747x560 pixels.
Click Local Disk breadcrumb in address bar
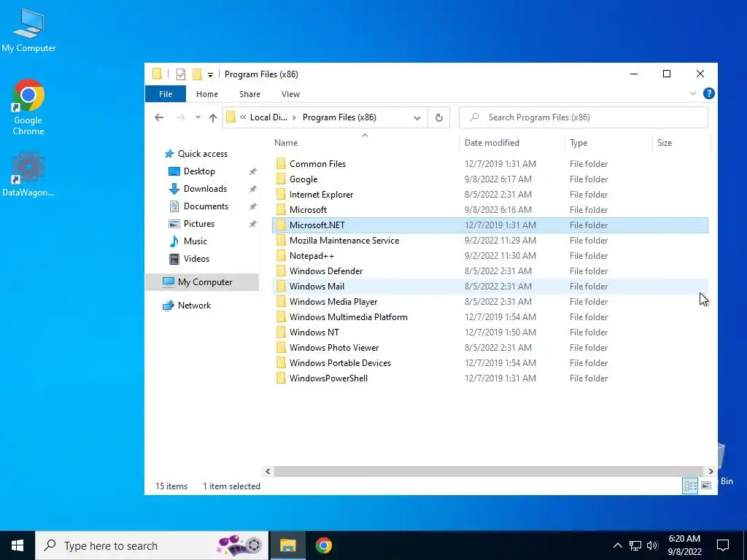[268, 117]
